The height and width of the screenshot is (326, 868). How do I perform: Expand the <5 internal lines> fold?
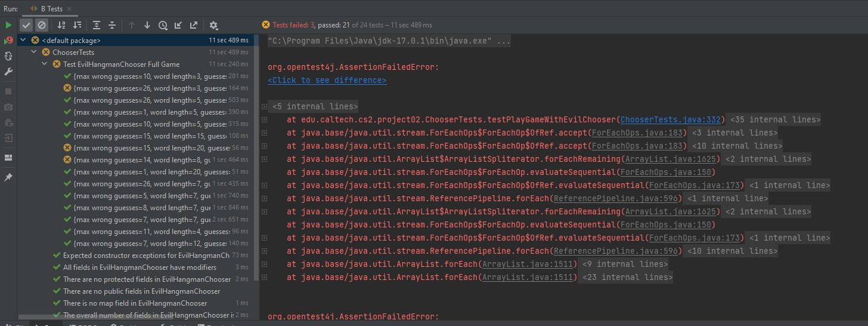pos(264,107)
